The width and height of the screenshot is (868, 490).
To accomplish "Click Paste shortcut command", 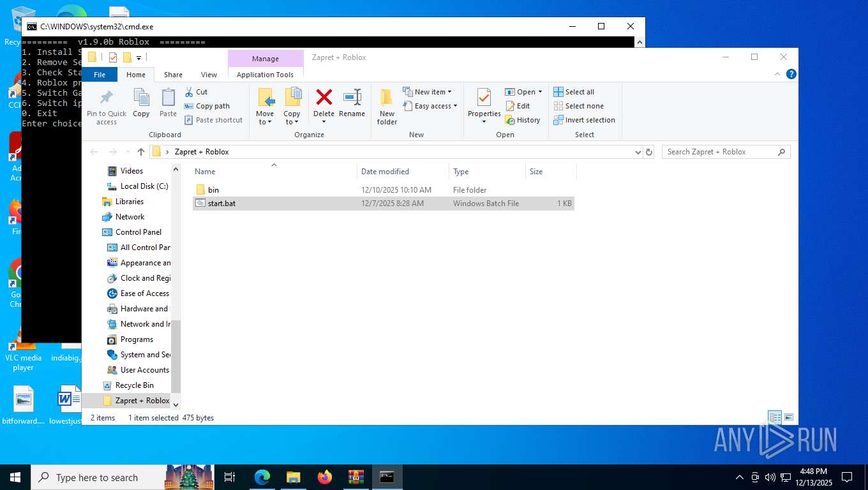I will tap(214, 120).
